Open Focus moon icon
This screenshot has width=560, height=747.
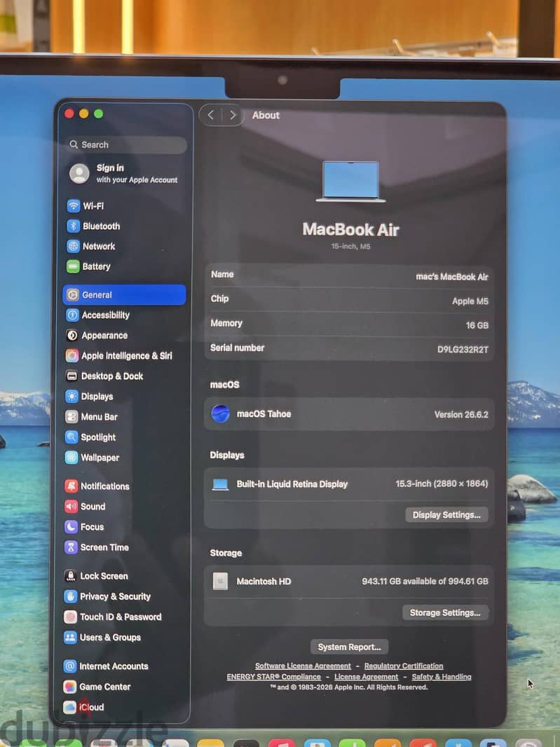click(x=71, y=527)
